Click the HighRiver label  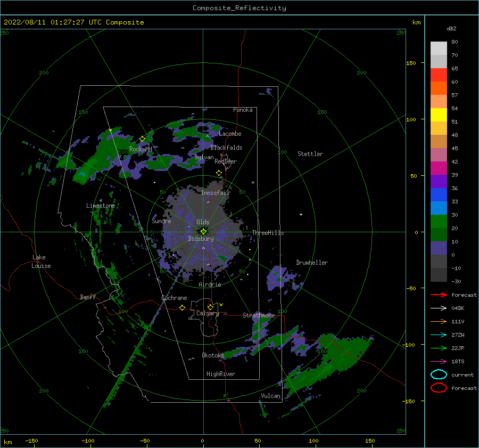pyautogui.click(x=221, y=374)
